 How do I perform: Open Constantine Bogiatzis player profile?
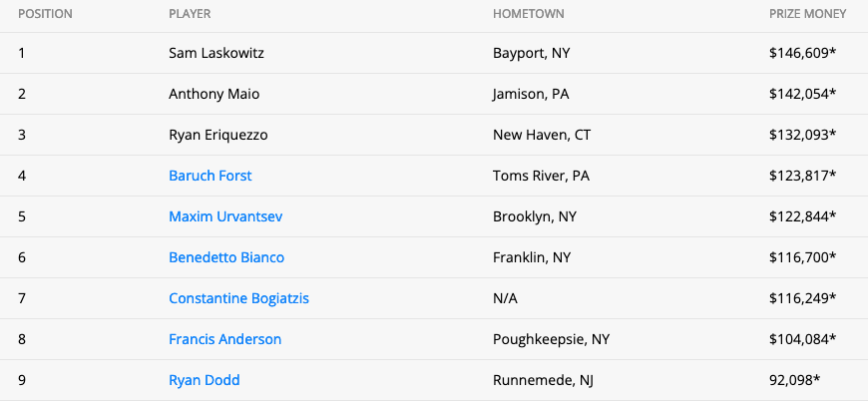tap(238, 298)
